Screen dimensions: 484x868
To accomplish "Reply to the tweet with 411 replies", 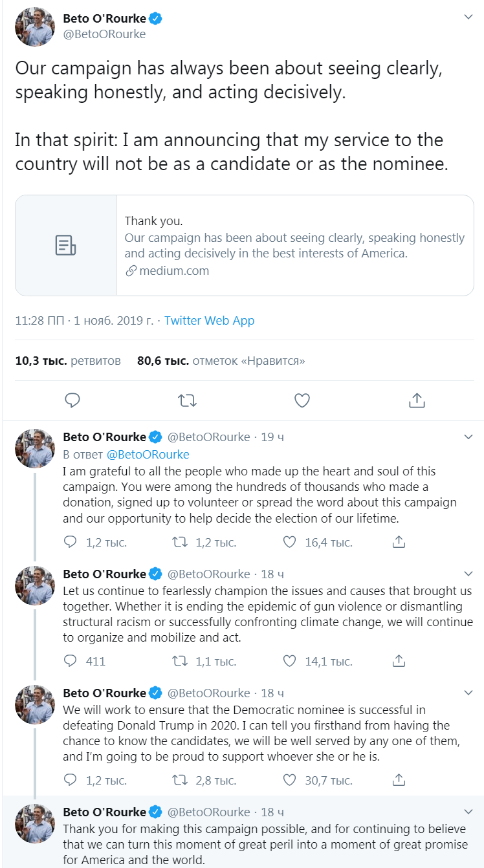I will pos(71,661).
